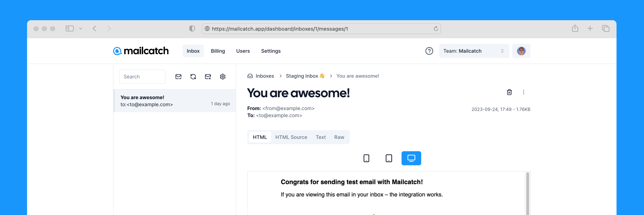Mark all messages as read icon

pyautogui.click(x=178, y=77)
